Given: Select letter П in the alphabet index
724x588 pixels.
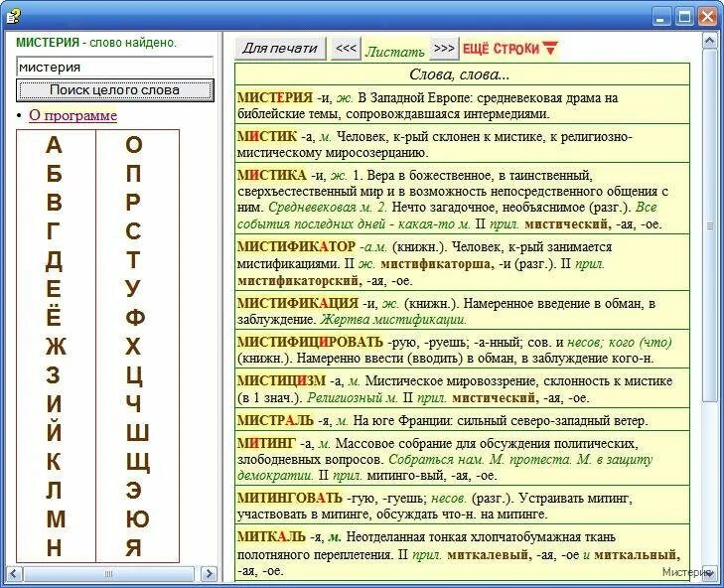Looking at the screenshot, I should [133, 174].
